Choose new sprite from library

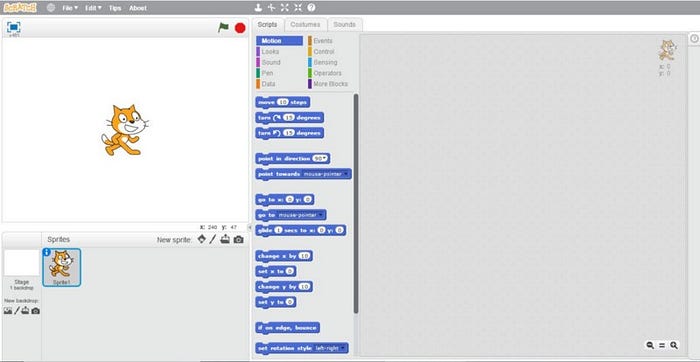click(202, 239)
